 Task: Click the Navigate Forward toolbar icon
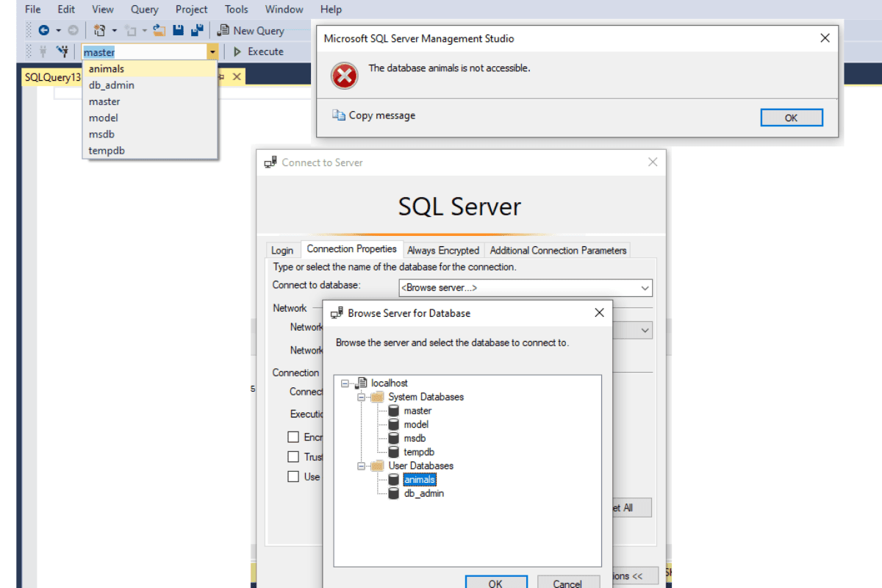tap(72, 30)
